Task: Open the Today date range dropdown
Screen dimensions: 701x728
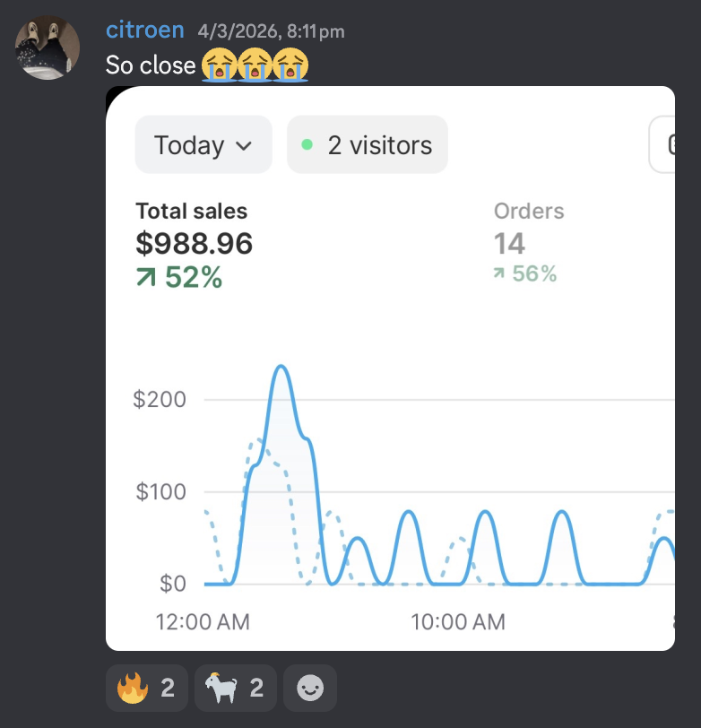Action: 203,145
